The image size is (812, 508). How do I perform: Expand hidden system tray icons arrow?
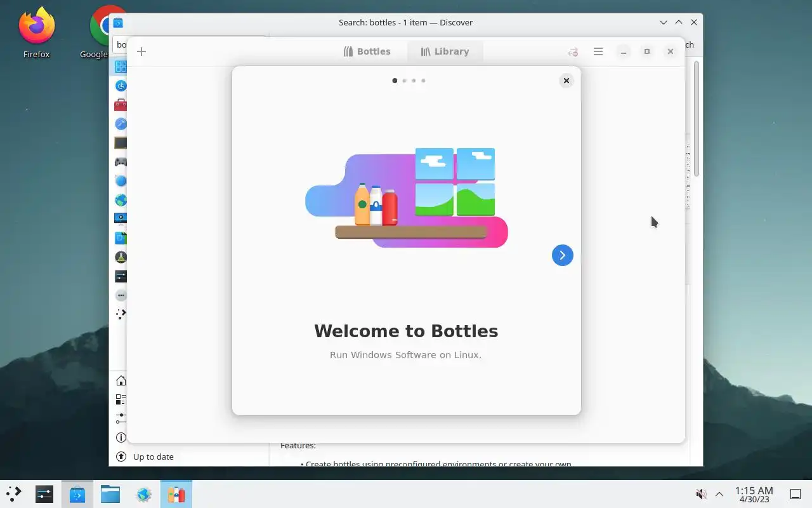[719, 494]
